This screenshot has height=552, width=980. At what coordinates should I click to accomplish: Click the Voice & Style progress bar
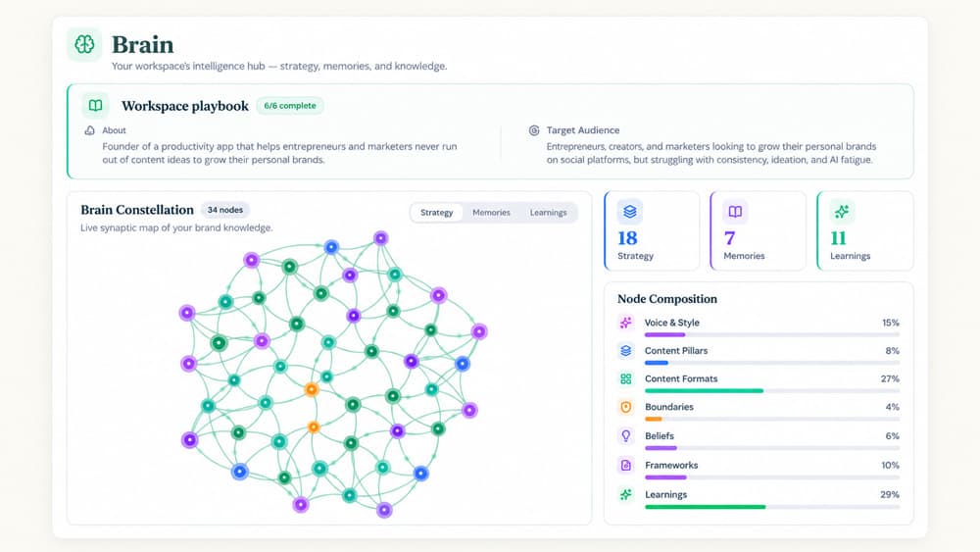pyautogui.click(x=772, y=335)
